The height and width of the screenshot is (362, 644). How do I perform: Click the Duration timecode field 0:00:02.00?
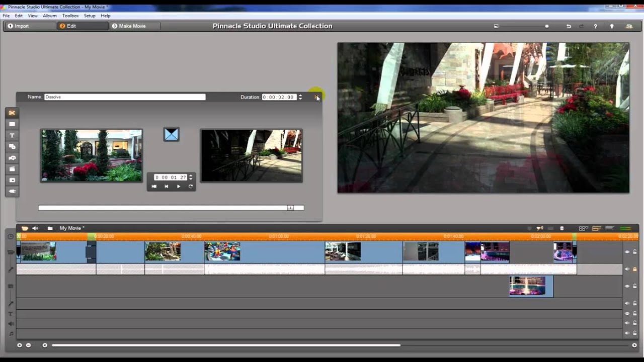coord(279,97)
